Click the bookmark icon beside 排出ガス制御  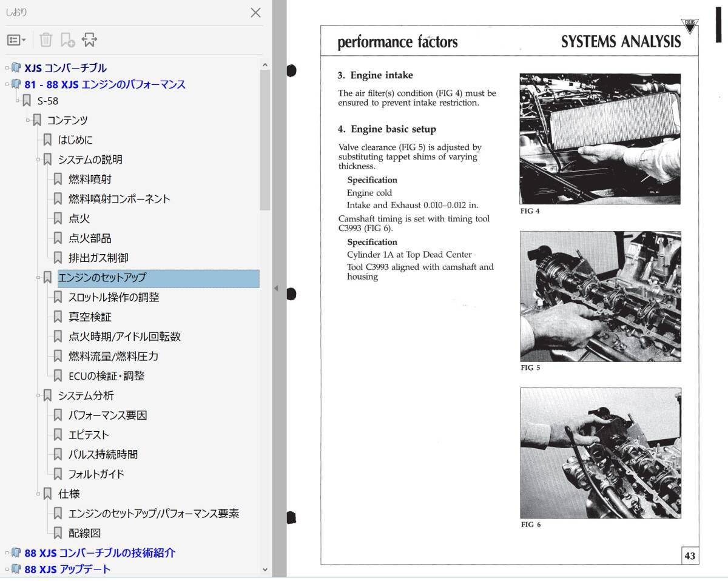coord(58,258)
